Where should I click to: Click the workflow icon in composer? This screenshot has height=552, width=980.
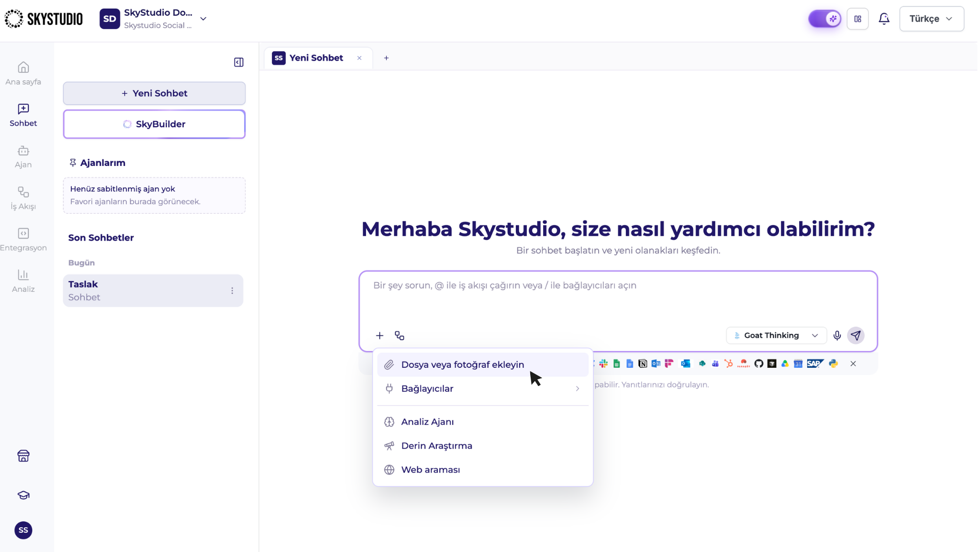click(x=400, y=336)
